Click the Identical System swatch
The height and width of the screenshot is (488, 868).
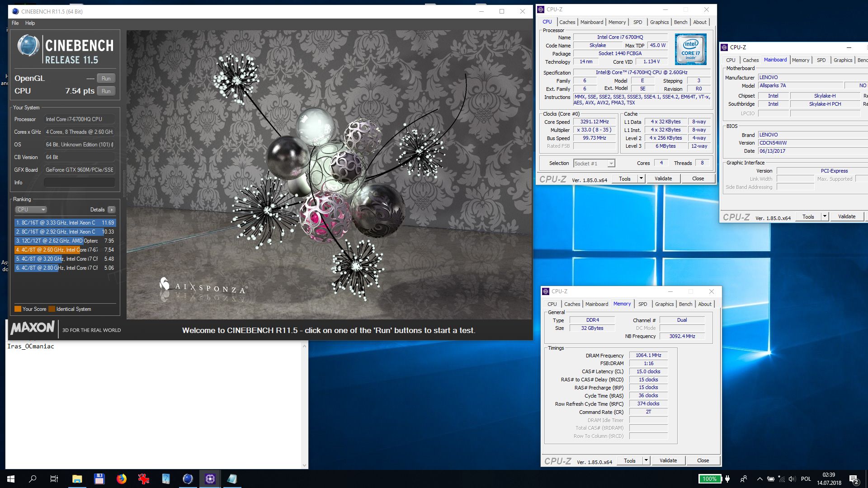click(52, 309)
